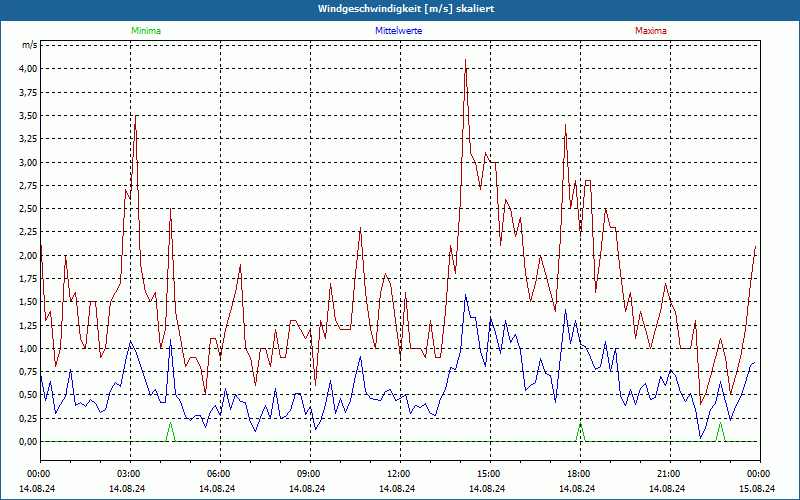800x500 pixels.
Task: Click the '2,00' y-axis value
Action: pos(28,255)
